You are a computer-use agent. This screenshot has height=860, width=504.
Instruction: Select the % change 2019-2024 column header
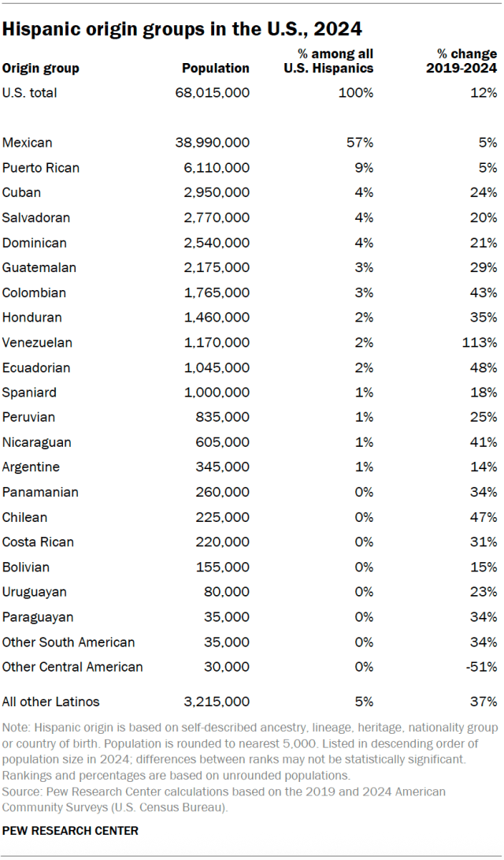[x=467, y=61]
